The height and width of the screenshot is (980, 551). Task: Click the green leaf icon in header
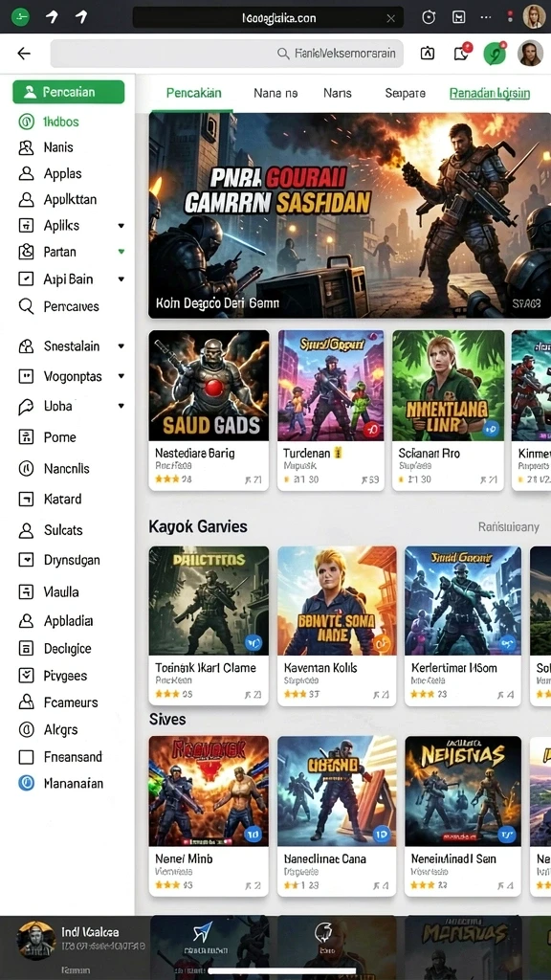point(495,54)
